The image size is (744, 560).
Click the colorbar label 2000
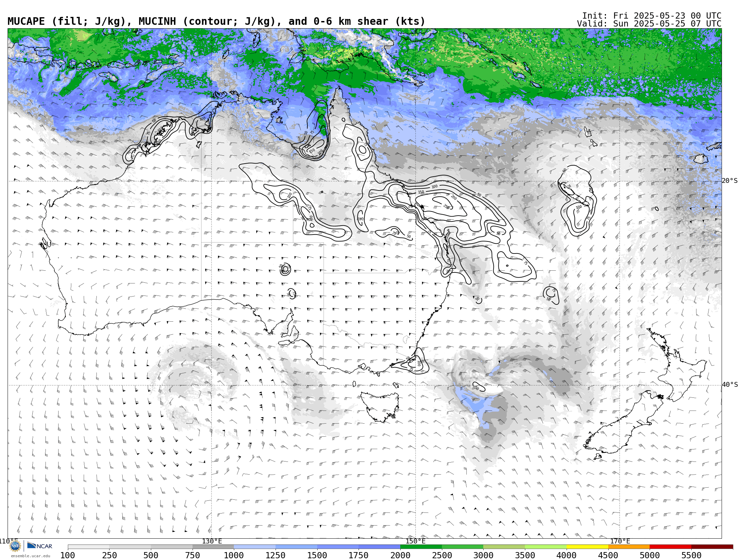coord(400,556)
